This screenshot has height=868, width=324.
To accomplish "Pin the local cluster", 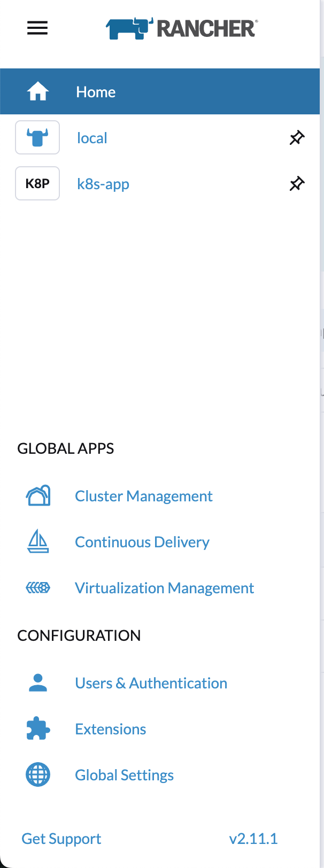I will 297,138.
